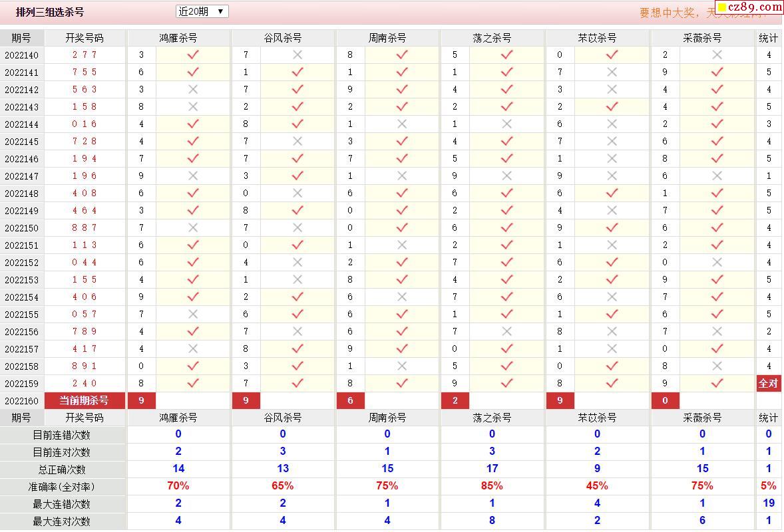Click the 周南杀号 cross mark in row 2022144
Screen dimensions: 784x532
coord(402,124)
